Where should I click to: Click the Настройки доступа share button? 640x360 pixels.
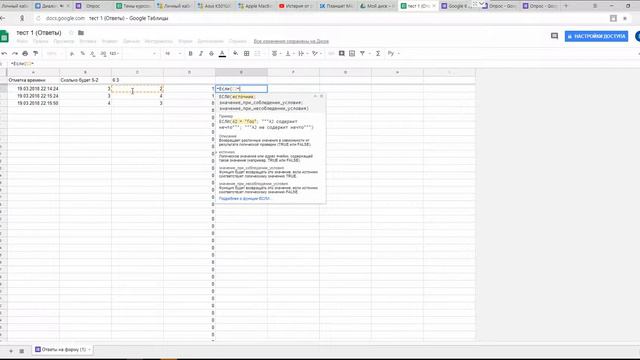click(x=596, y=36)
